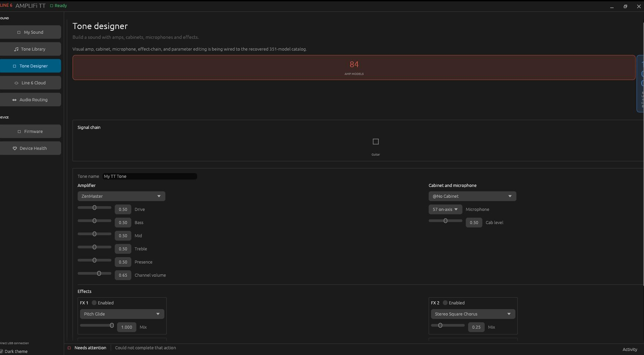This screenshot has height=355, width=644.
Task: Click the Bass slider handle
Action: (95, 221)
